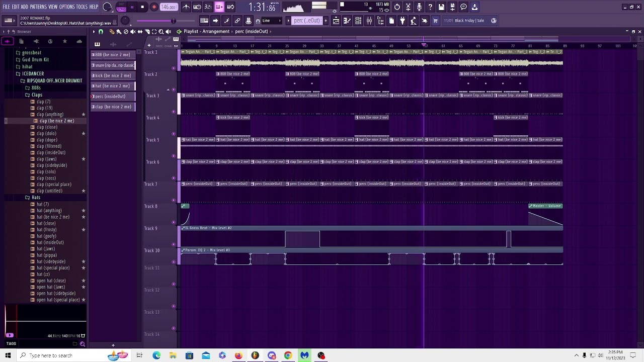Mute Track 7 with its green dot
The image size is (644, 362).
(174, 200)
